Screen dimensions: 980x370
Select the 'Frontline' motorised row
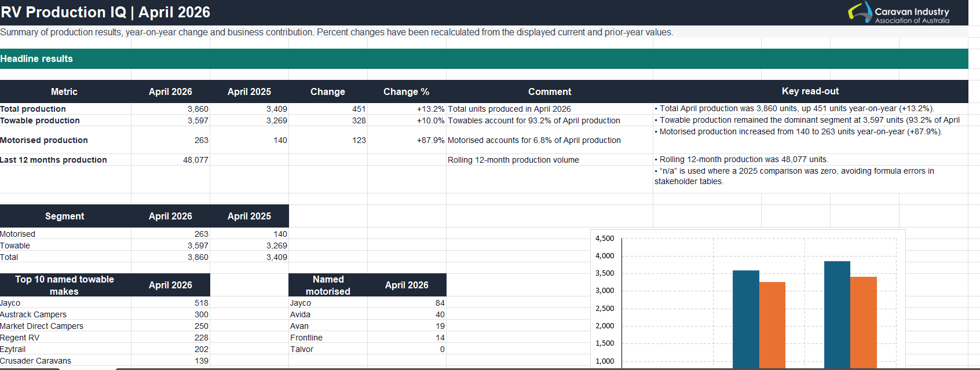point(367,338)
